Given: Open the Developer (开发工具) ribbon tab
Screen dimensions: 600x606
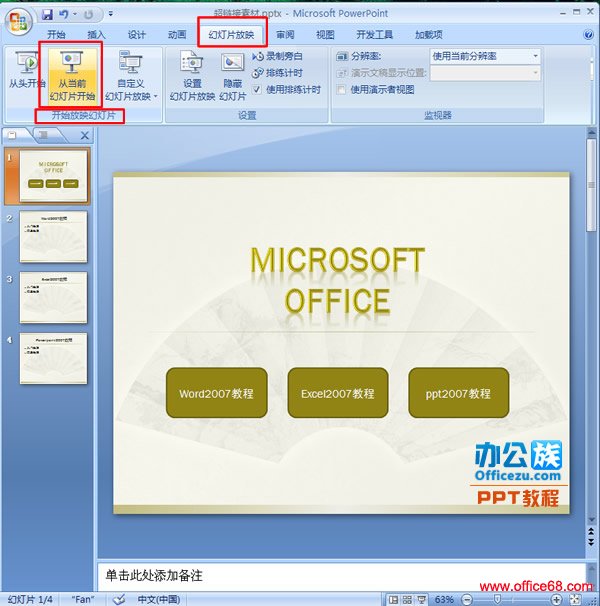Looking at the screenshot, I should point(374,35).
